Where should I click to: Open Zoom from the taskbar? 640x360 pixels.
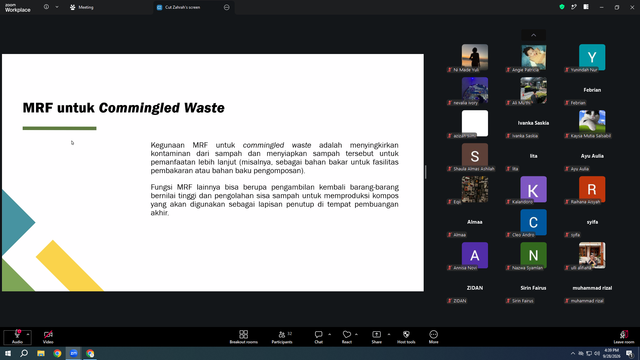(x=74, y=353)
